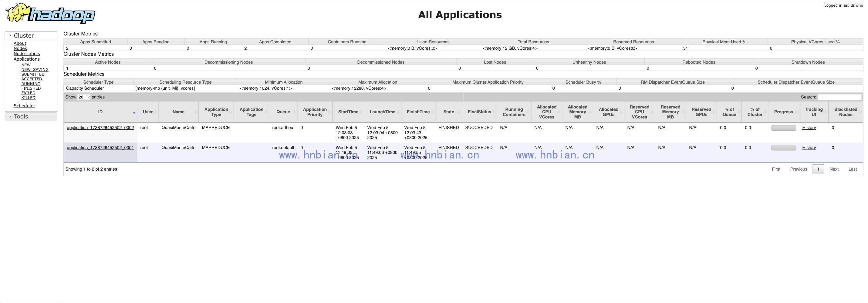Go to Previous page

tap(799, 169)
